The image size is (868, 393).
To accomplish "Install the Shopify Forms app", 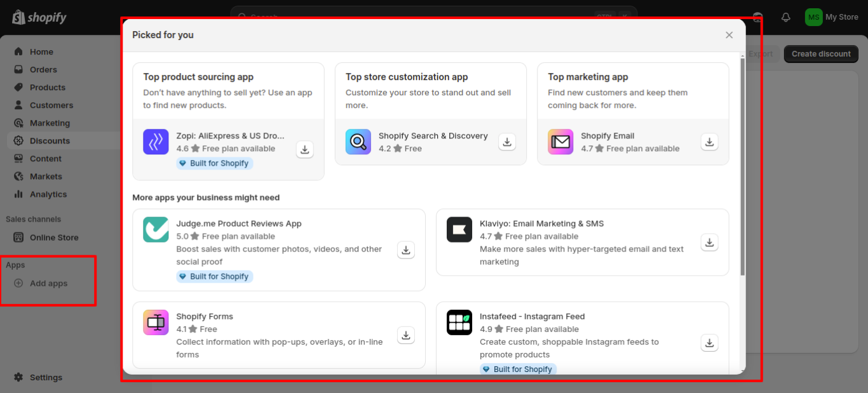I will coord(405,335).
